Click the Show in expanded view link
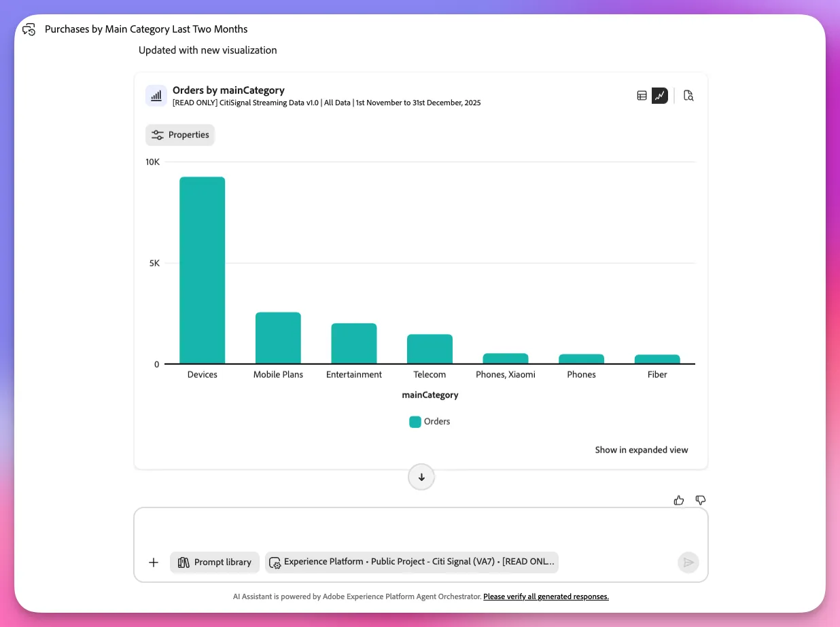Viewport: 840px width, 627px height. pyautogui.click(x=642, y=450)
